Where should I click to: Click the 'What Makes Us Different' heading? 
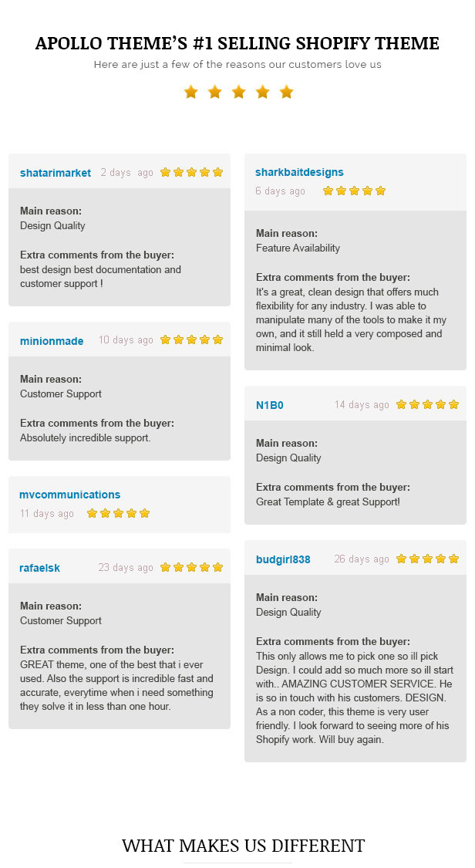tap(244, 846)
